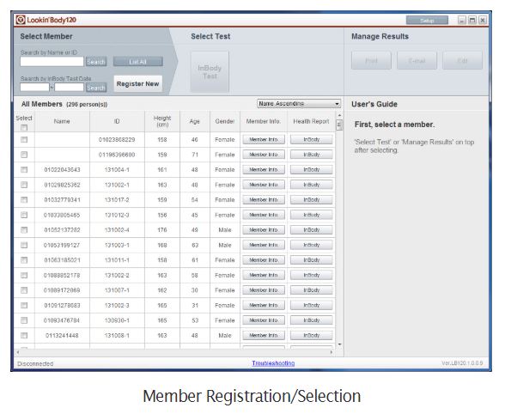The image size is (511, 420).
Task: Click the Manage Results section heading
Action: coord(380,36)
